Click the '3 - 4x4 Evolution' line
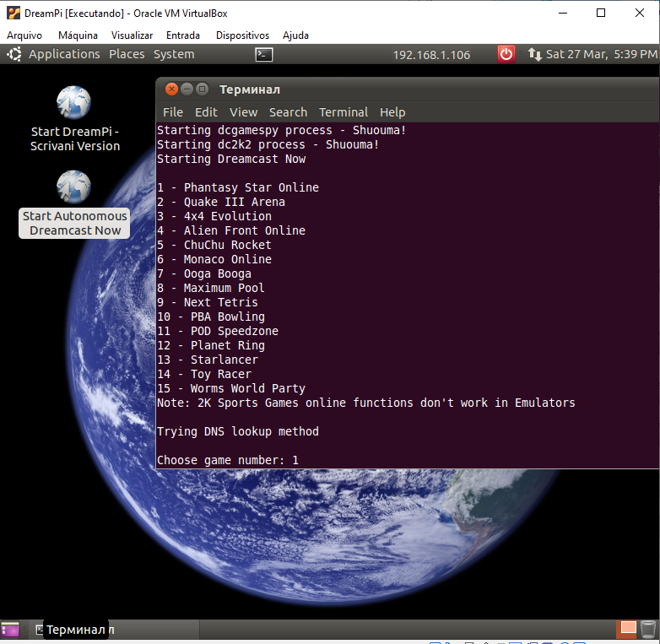 click(214, 216)
